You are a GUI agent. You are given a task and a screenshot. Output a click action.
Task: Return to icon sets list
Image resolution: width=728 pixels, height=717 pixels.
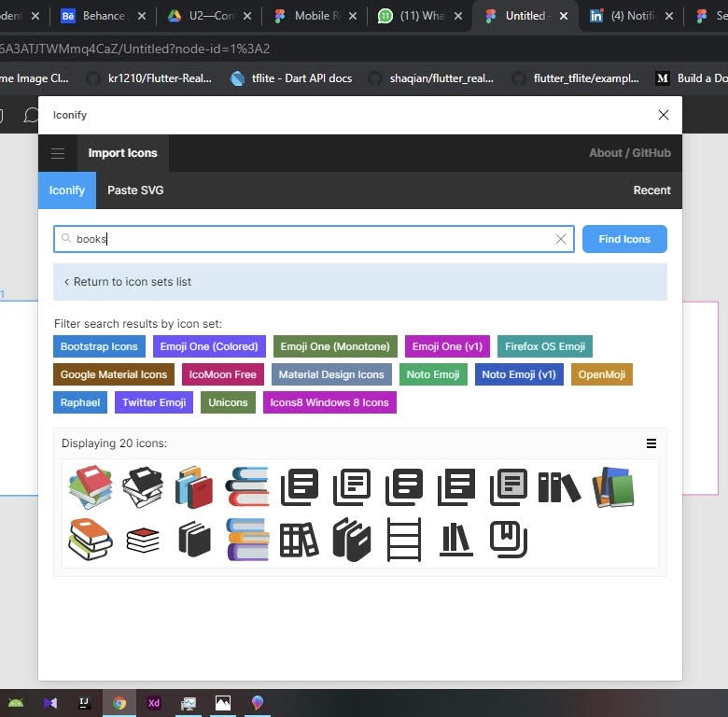click(360, 282)
